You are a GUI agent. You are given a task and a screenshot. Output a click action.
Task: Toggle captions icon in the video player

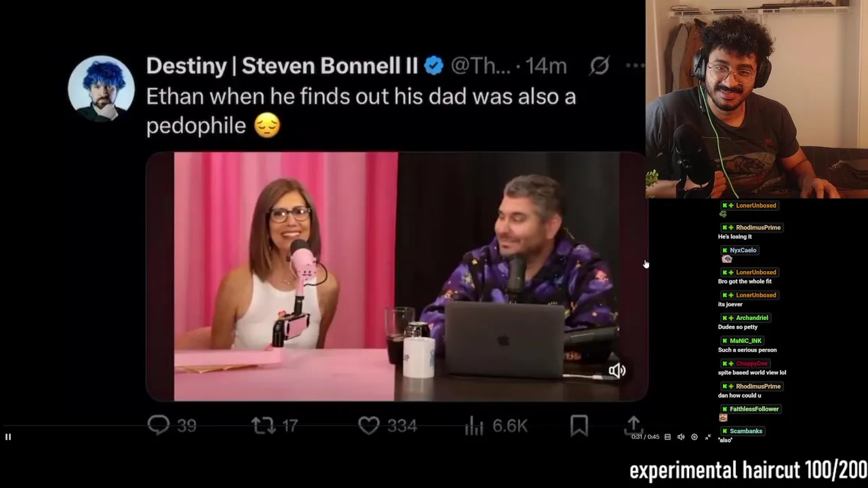(x=667, y=437)
